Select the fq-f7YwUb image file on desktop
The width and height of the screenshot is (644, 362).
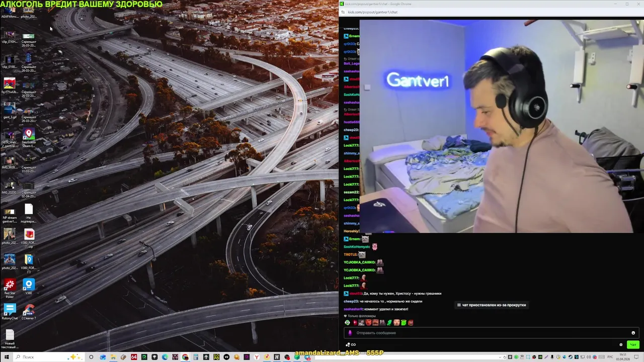point(10,86)
